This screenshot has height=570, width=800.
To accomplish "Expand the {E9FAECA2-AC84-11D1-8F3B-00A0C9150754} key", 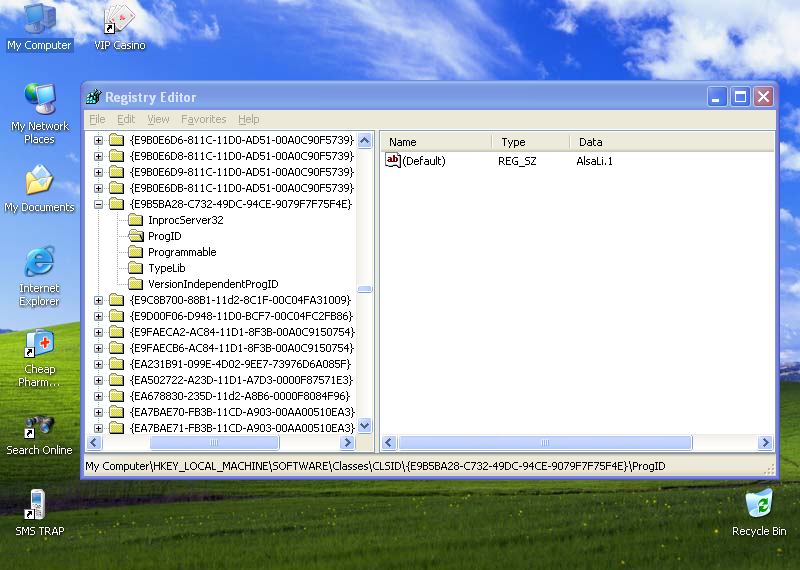I will 98,332.
